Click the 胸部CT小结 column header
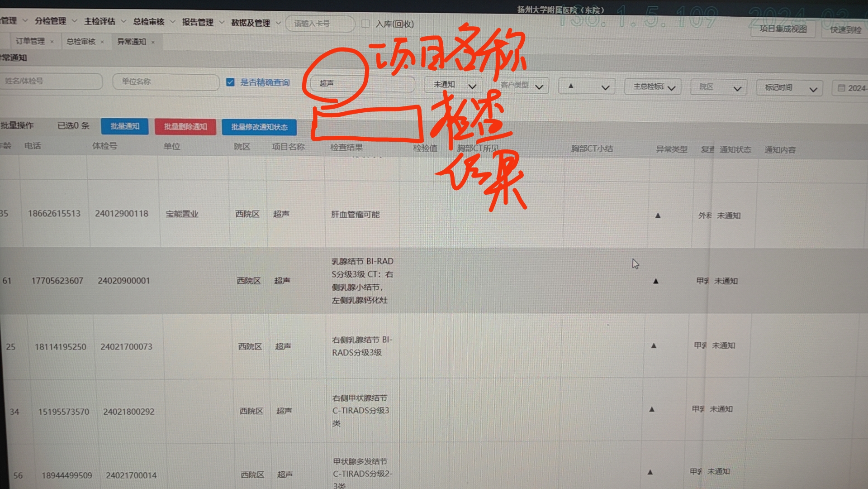 click(592, 149)
